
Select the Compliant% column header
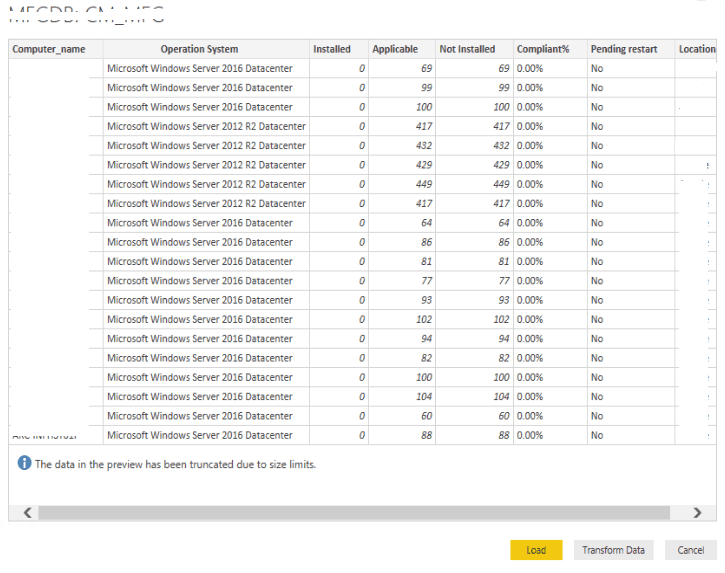(550, 49)
